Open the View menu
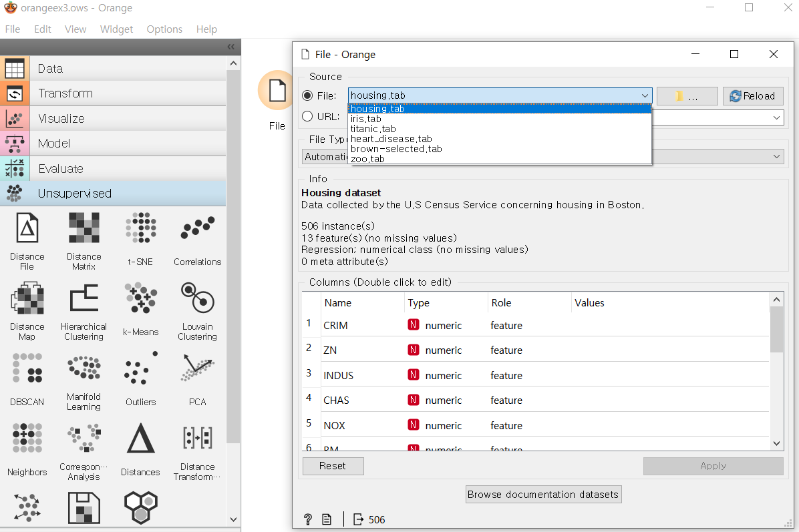Viewport: 799px width, 532px height. (x=75, y=29)
